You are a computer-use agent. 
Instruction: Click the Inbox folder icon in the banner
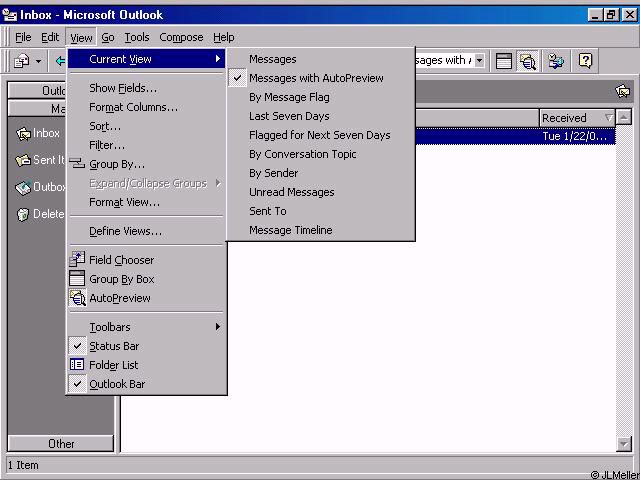(x=623, y=91)
